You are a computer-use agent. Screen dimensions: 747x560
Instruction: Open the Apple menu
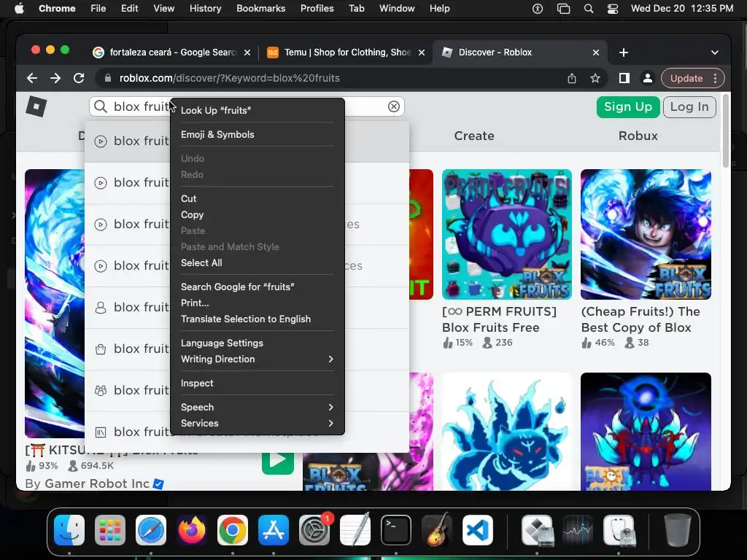[19, 9]
